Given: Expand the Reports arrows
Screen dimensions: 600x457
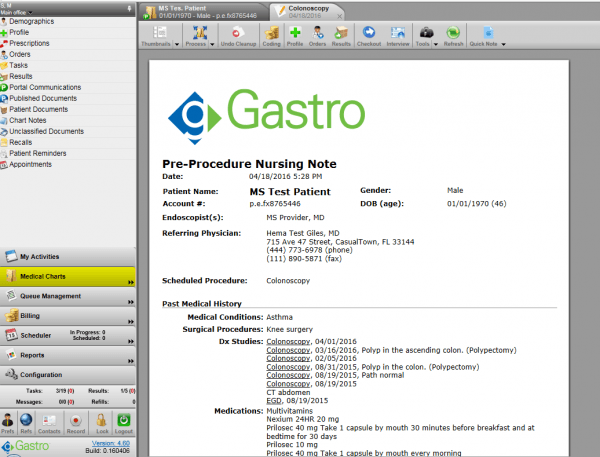Looking at the screenshot, I should pos(131,361).
